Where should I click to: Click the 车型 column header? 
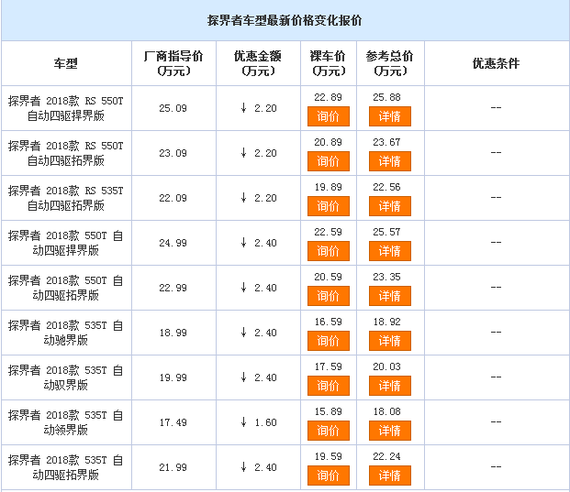tap(66, 64)
